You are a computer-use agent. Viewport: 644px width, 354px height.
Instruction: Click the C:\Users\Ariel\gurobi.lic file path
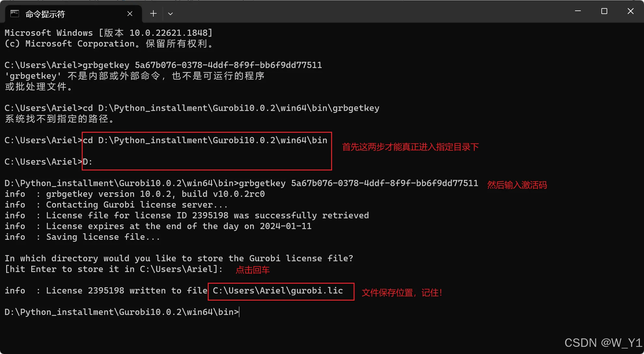pos(277,291)
